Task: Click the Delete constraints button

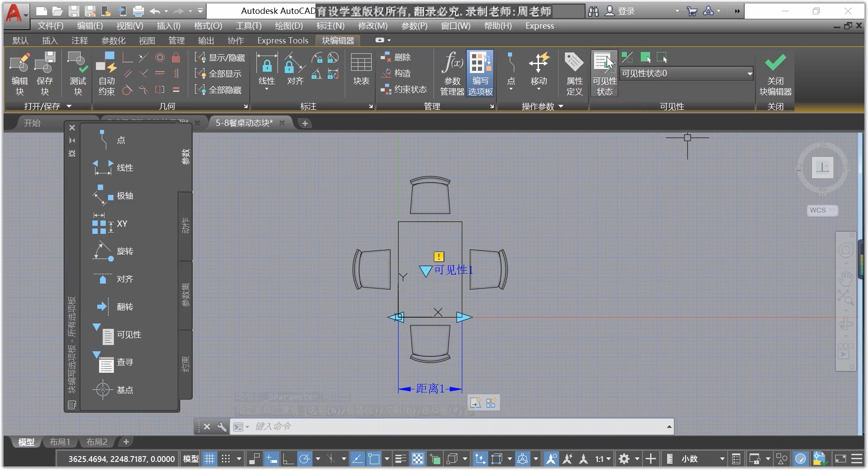Action: coord(396,57)
